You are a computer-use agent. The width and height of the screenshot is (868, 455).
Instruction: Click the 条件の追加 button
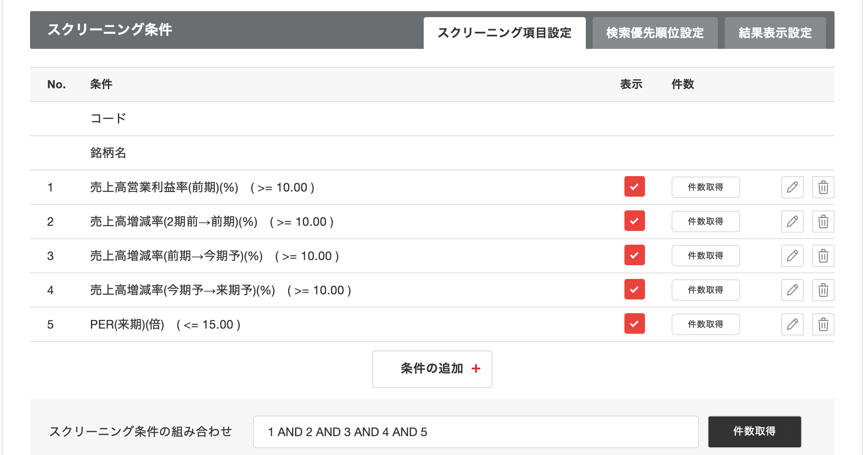pyautogui.click(x=432, y=369)
